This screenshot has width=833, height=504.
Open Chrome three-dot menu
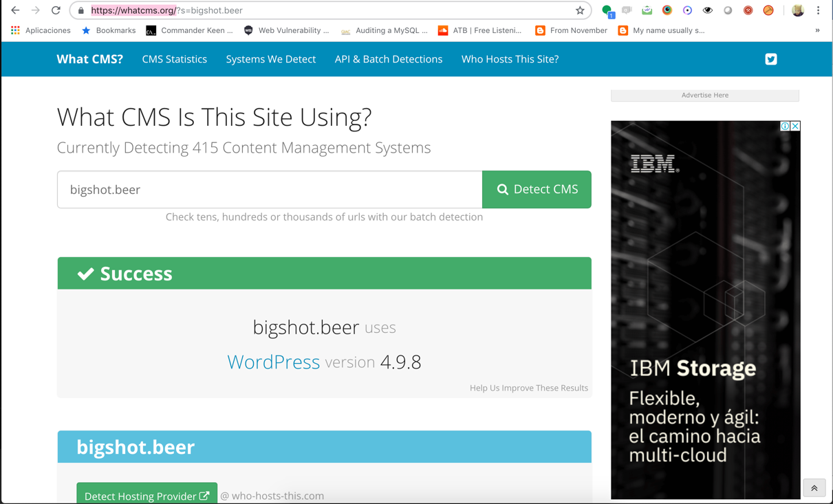point(818,10)
